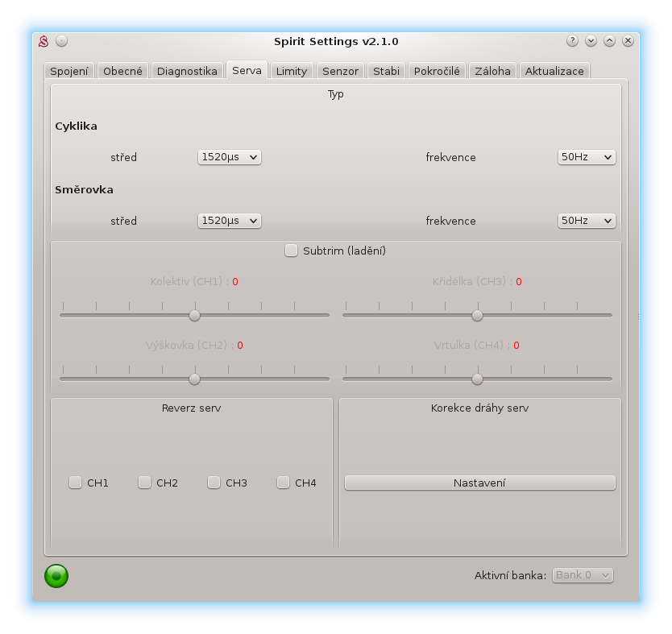Open the Limity tab
This screenshot has width=672, height=634.
[291, 71]
